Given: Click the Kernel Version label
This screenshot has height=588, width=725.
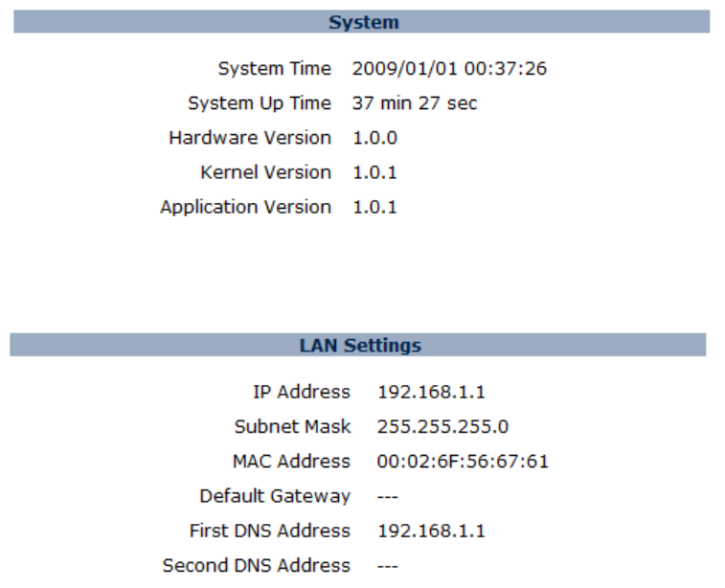Looking at the screenshot, I should click(x=265, y=172).
